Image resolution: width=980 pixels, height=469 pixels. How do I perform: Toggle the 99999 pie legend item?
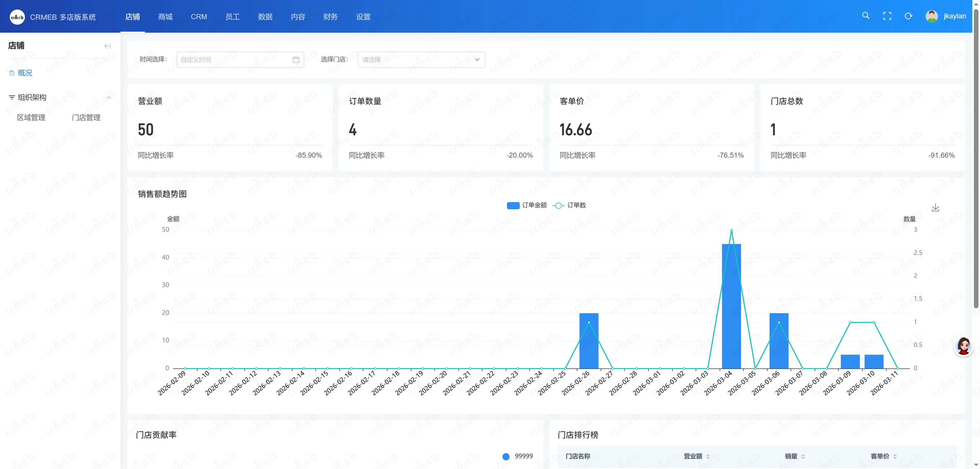click(x=517, y=456)
